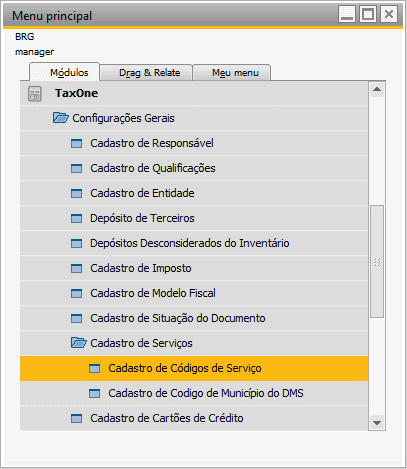This screenshot has height=469, width=407.
Task: Click the icon next to Cadastro de Imposto
Action: (77, 268)
